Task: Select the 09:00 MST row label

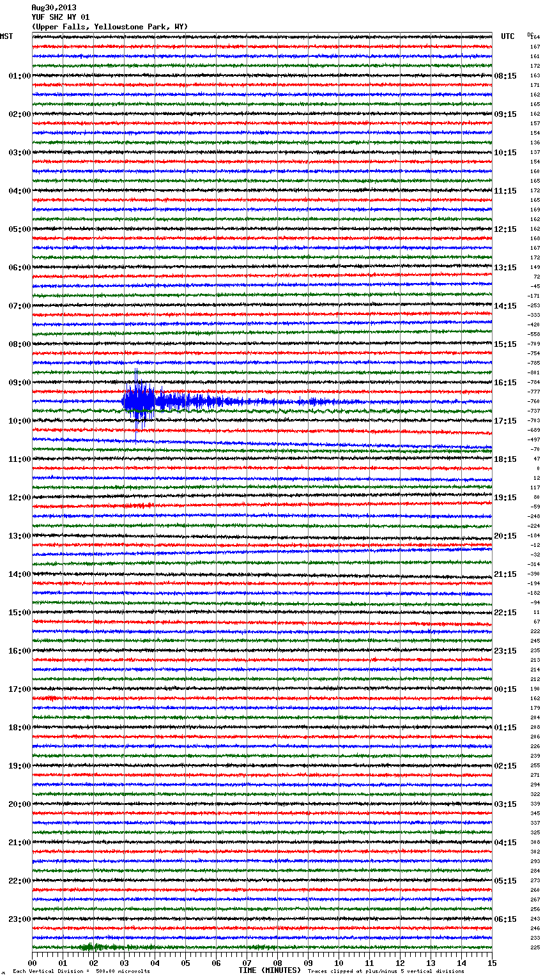Action: pos(20,383)
